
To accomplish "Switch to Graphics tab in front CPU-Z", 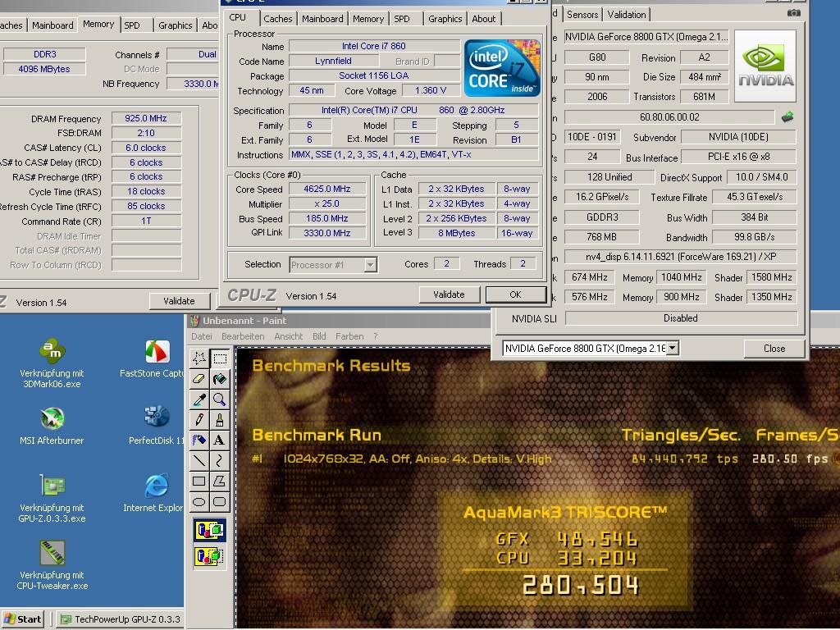I will (x=445, y=19).
